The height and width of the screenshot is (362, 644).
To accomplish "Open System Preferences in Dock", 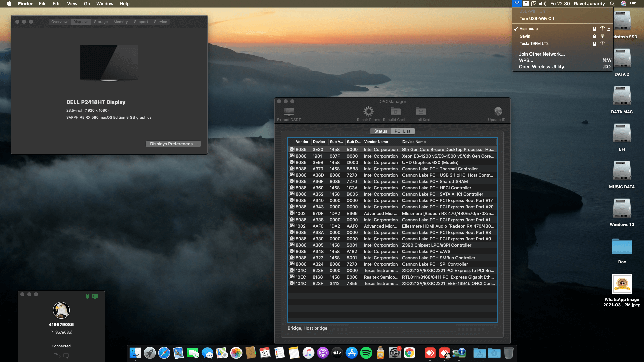I will pyautogui.click(x=395, y=353).
